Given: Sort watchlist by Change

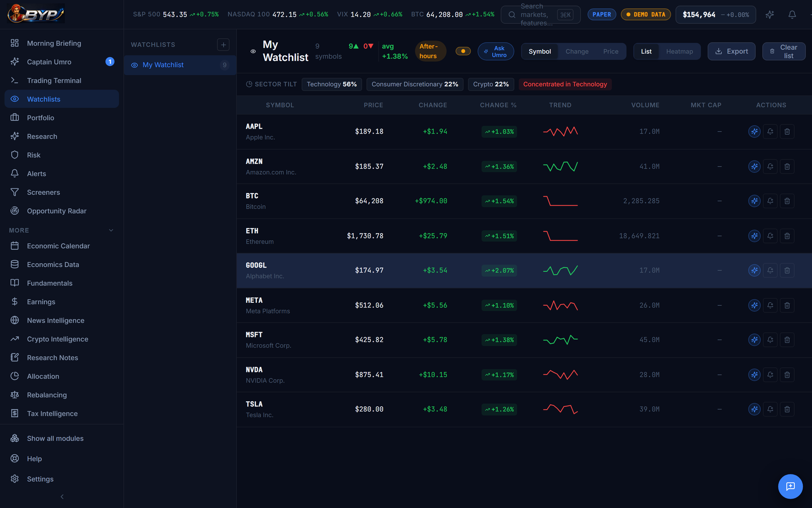Looking at the screenshot, I should tap(577, 51).
